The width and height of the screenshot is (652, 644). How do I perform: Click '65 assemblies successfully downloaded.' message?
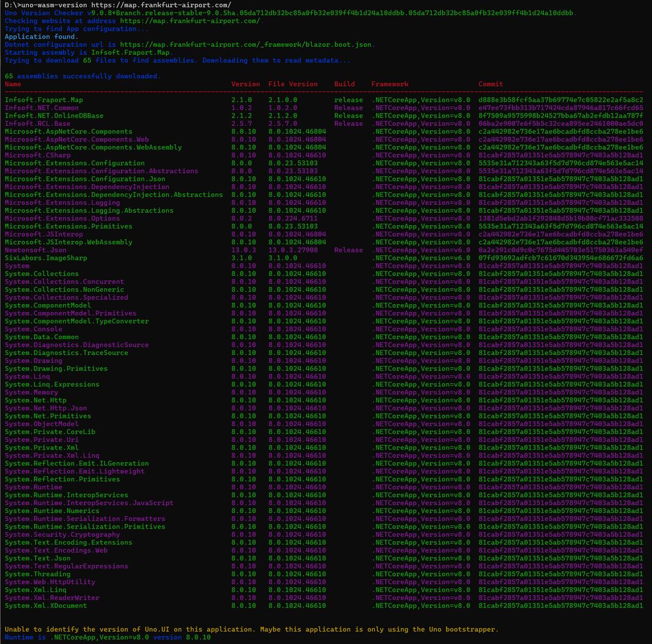tap(83, 76)
